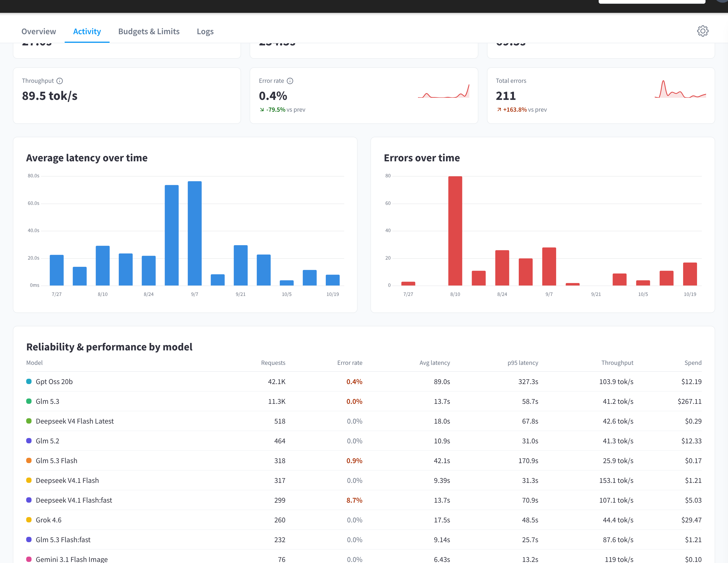Click Average latency over time heading
728x563 pixels.
(87, 158)
